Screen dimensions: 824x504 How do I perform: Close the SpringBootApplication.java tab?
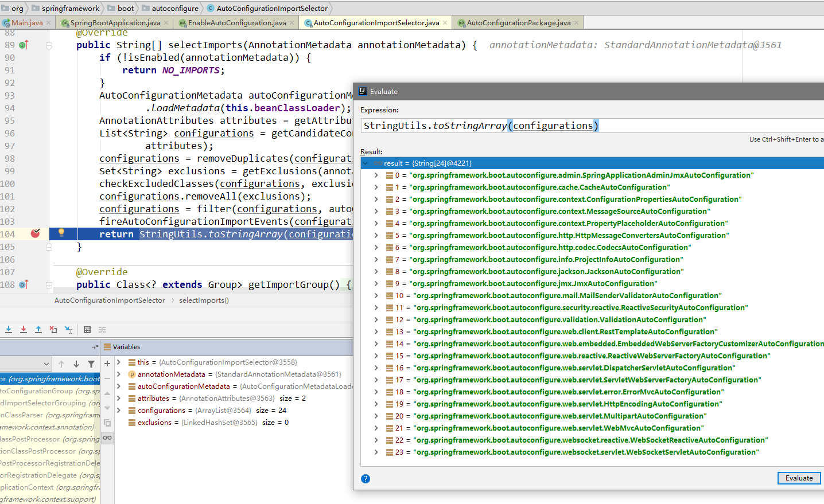[x=166, y=23]
